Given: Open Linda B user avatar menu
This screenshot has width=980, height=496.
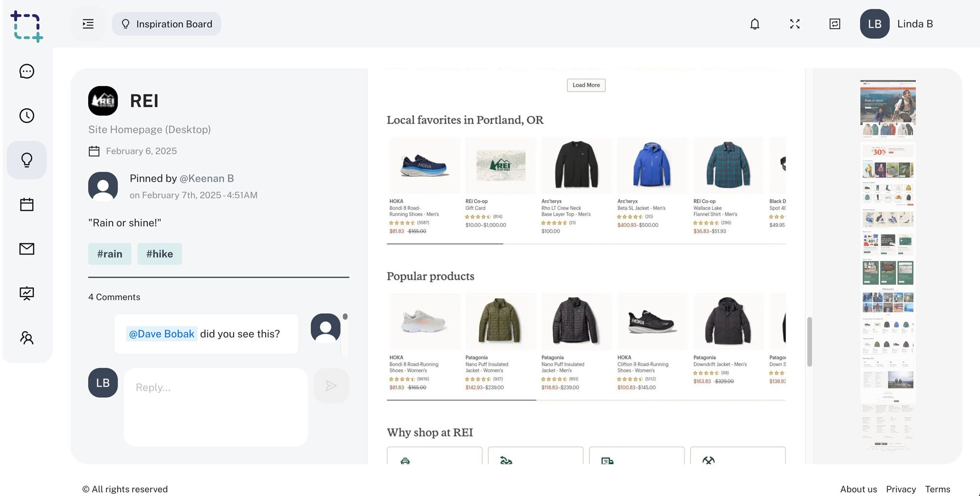Looking at the screenshot, I should pos(875,24).
